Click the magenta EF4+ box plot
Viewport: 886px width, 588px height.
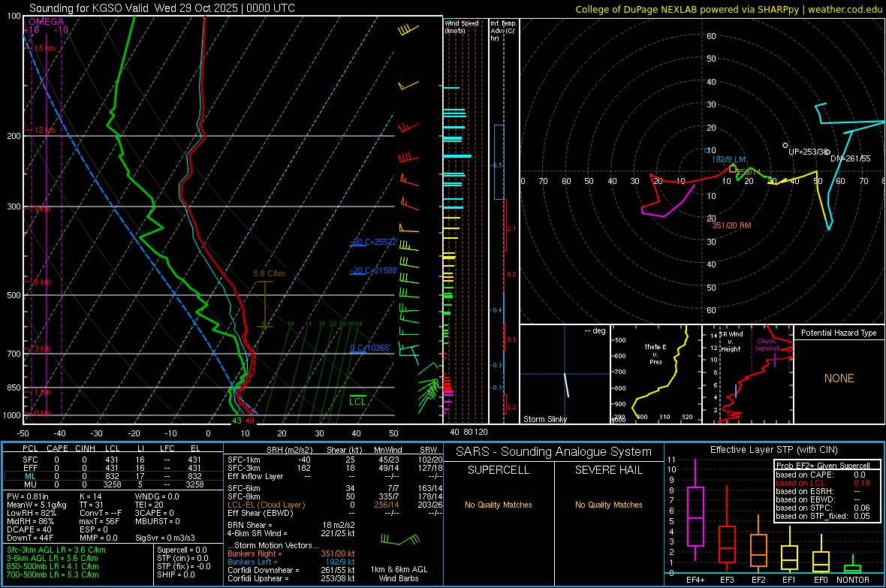coord(695,511)
